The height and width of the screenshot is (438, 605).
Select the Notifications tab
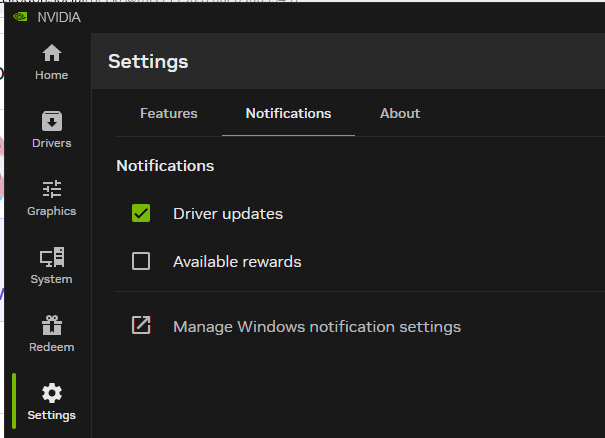[x=288, y=113]
